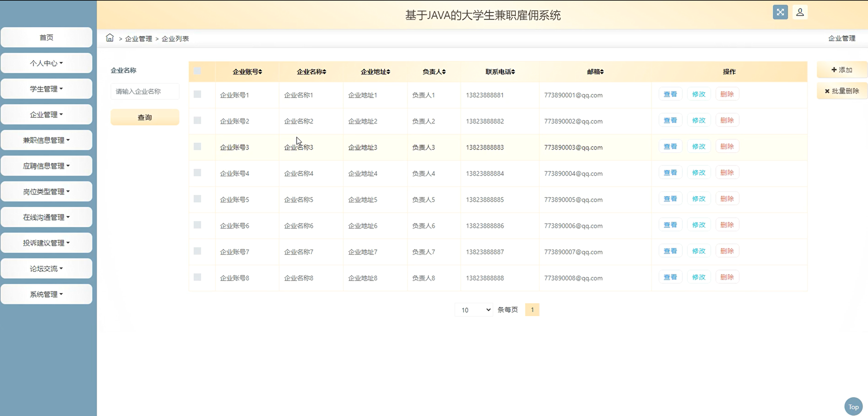Click page number 1 in pagination
Image resolution: width=868 pixels, height=416 pixels.
[x=532, y=310]
